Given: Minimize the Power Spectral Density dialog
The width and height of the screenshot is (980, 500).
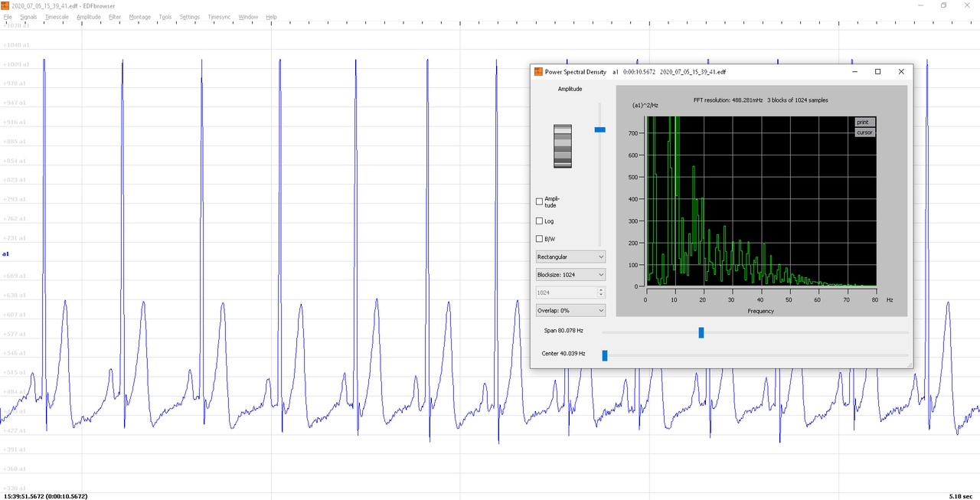Looking at the screenshot, I should (x=854, y=72).
